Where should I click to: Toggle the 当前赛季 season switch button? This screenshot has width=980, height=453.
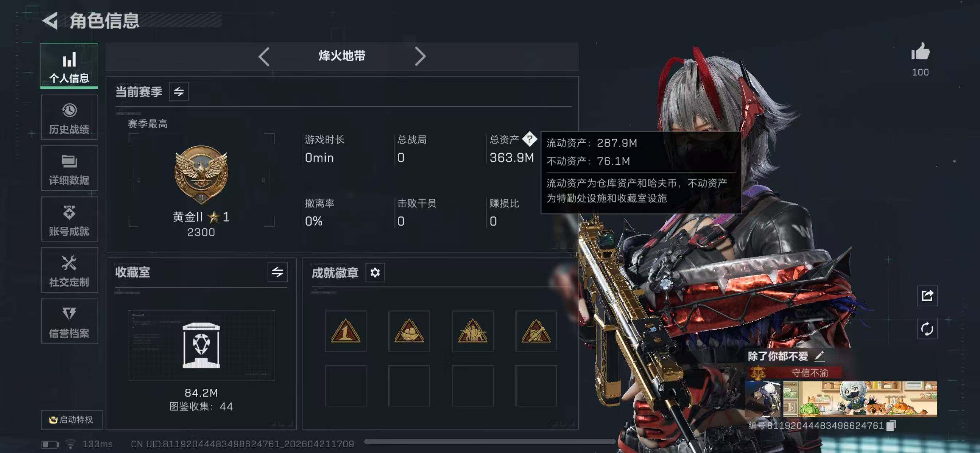coord(179,91)
